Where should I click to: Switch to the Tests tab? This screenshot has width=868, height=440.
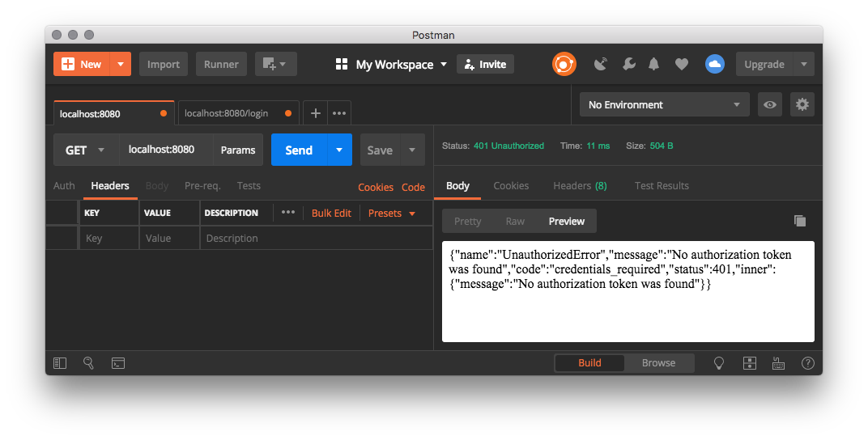pyautogui.click(x=249, y=186)
